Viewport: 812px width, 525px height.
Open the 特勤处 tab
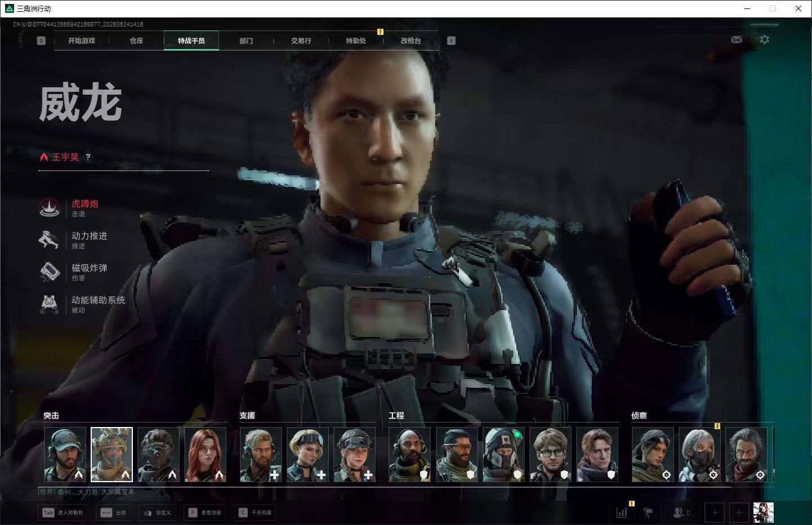[x=356, y=41]
